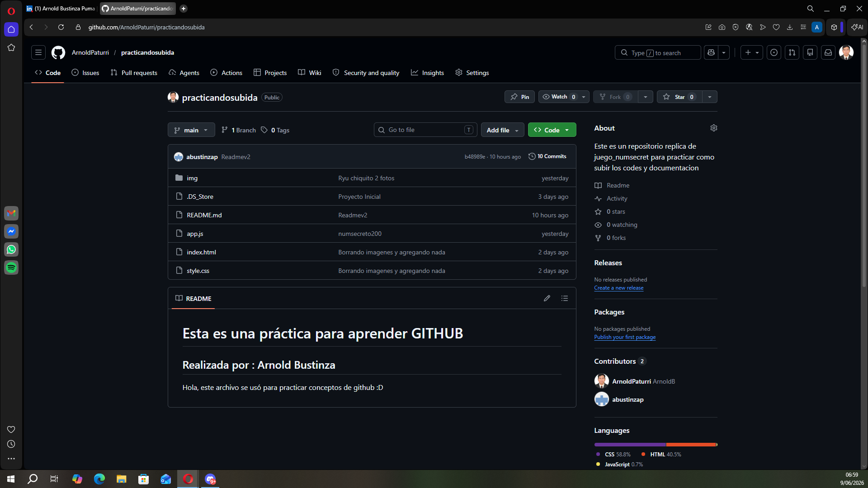868x488 pixels.
Task: Open the Add file dropdown
Action: 503,130
